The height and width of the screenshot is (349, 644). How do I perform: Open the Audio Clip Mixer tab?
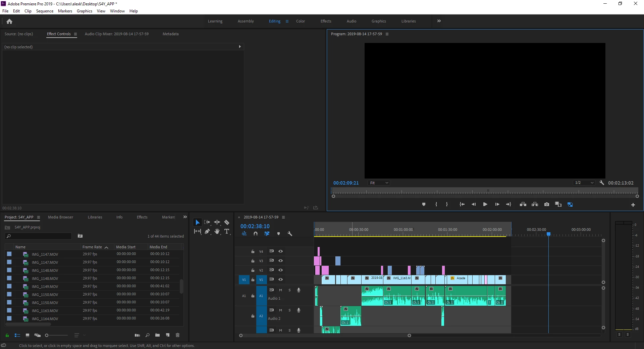click(117, 34)
